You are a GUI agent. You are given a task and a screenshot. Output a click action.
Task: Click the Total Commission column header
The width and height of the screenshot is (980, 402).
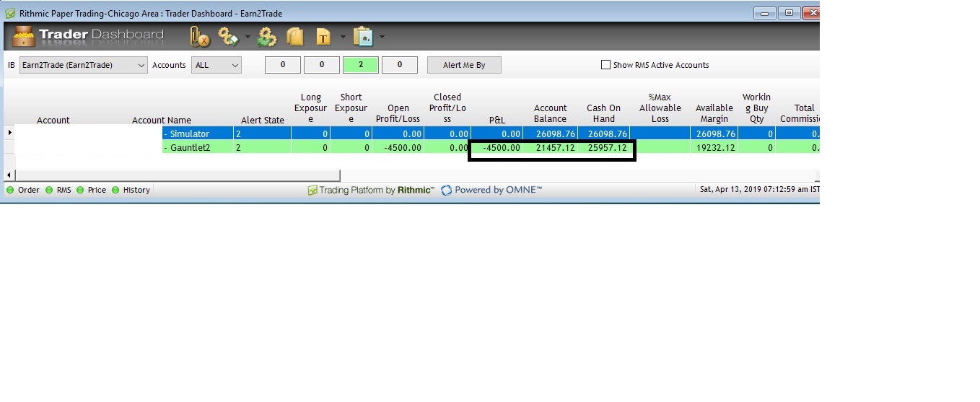(800, 113)
